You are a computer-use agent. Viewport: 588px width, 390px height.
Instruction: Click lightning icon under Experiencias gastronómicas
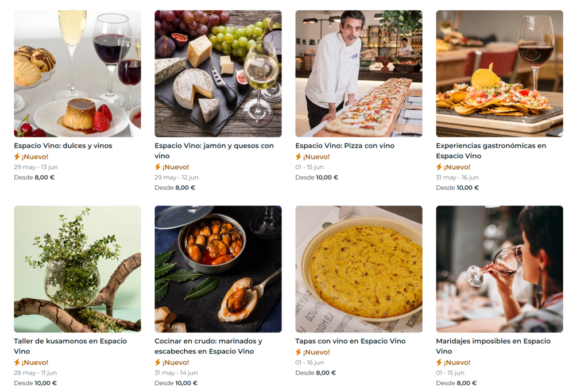pyautogui.click(x=439, y=167)
